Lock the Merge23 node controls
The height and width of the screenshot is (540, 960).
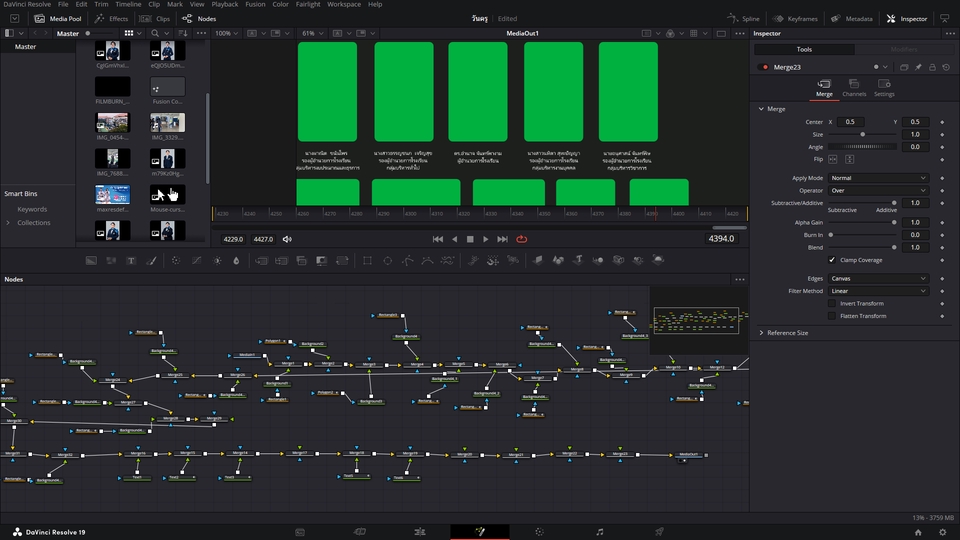click(932, 67)
